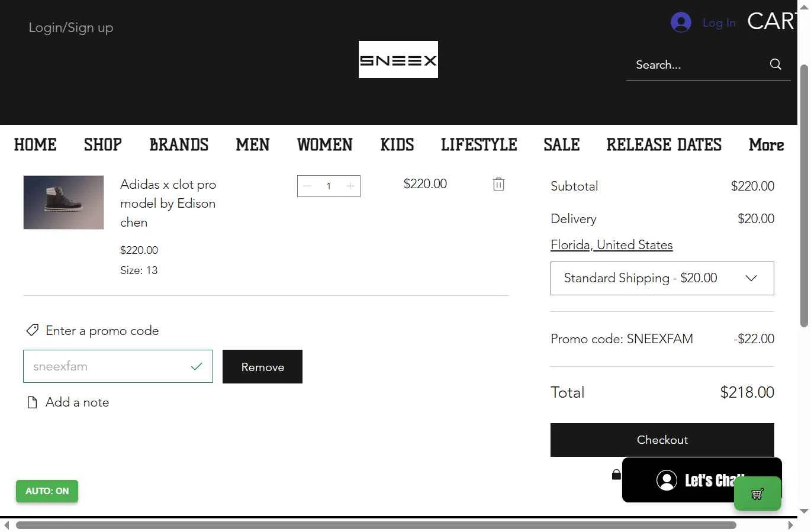Click the sneexfam promo code field
This screenshot has width=811, height=532.
click(118, 366)
